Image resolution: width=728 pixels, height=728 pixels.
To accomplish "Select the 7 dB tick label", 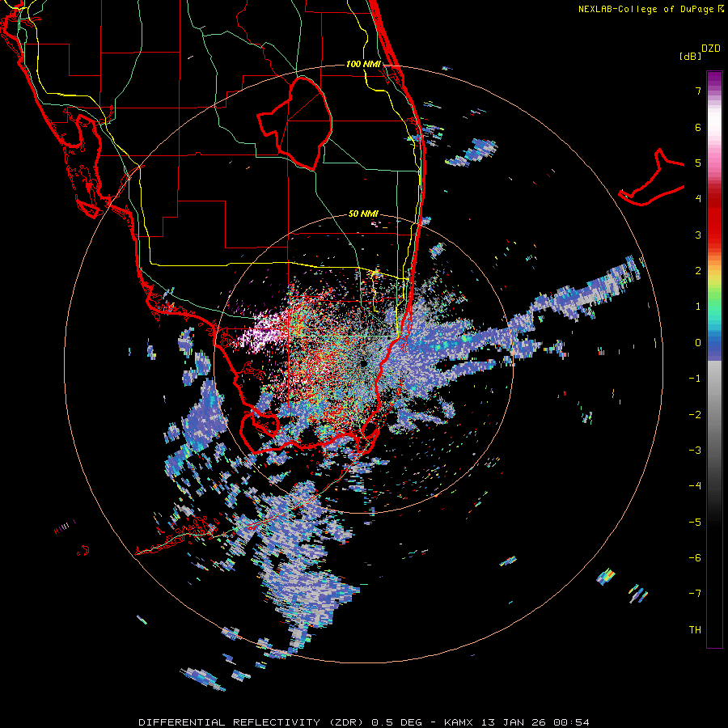I will [x=698, y=91].
